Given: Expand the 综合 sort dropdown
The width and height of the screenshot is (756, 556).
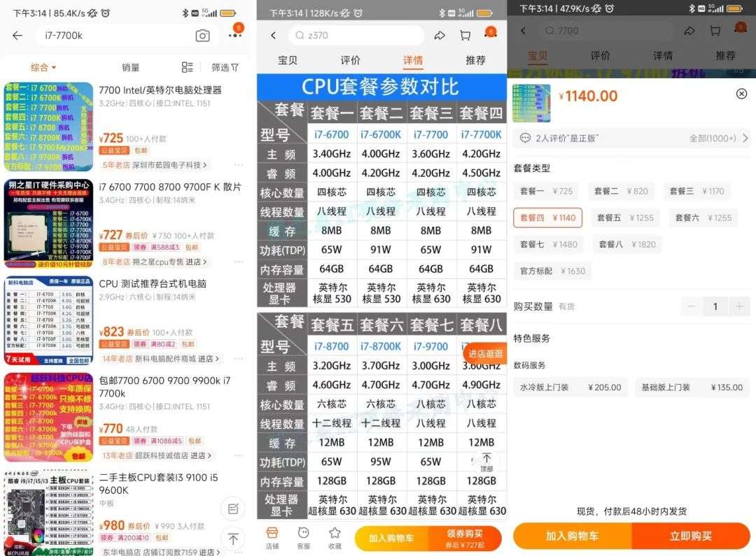Looking at the screenshot, I should (43, 67).
